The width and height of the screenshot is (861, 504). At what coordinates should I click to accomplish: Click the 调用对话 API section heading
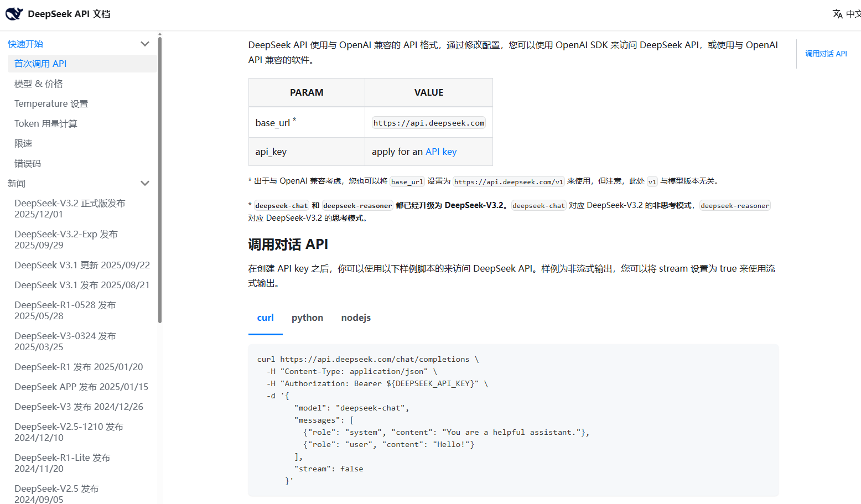pos(288,245)
